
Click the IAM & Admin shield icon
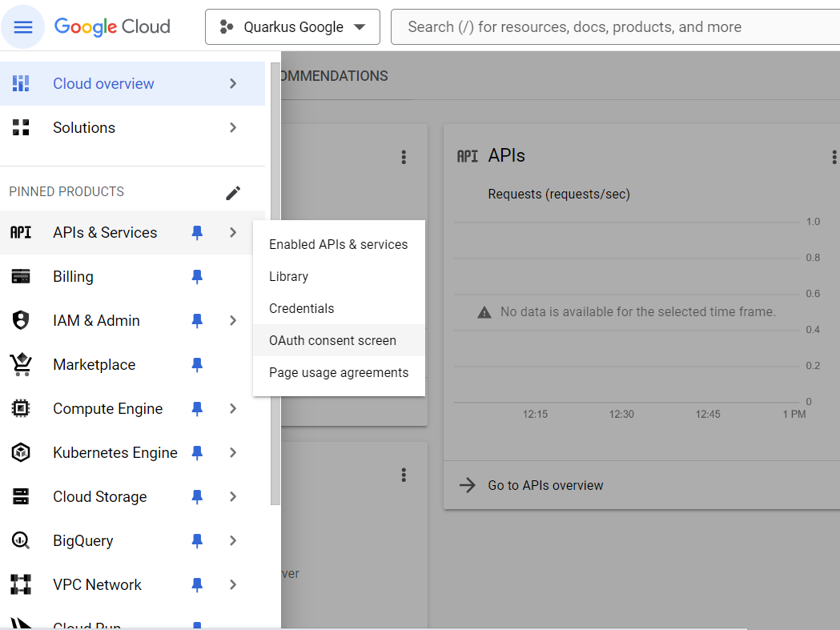click(x=21, y=320)
